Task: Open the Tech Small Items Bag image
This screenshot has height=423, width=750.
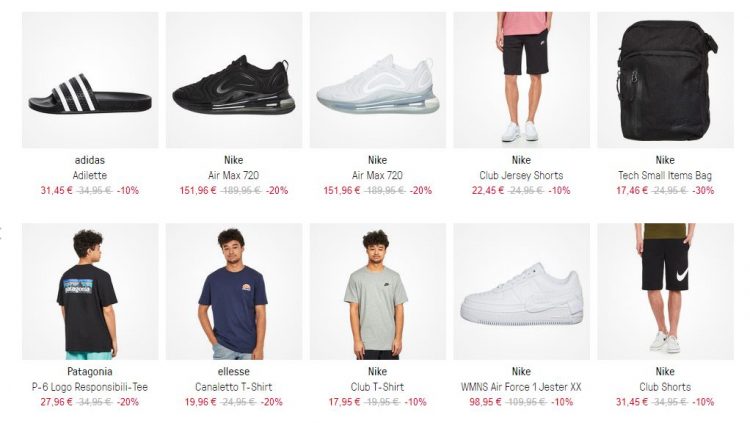Action: tap(665, 80)
